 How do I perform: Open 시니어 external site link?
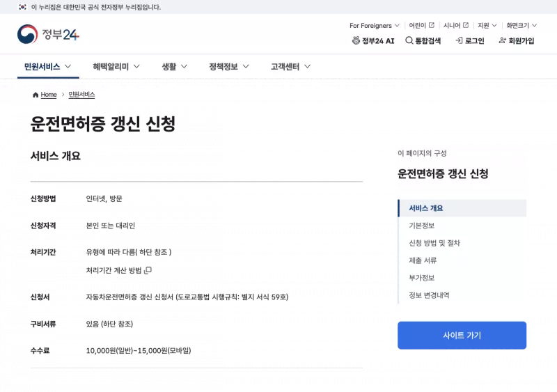[456, 25]
